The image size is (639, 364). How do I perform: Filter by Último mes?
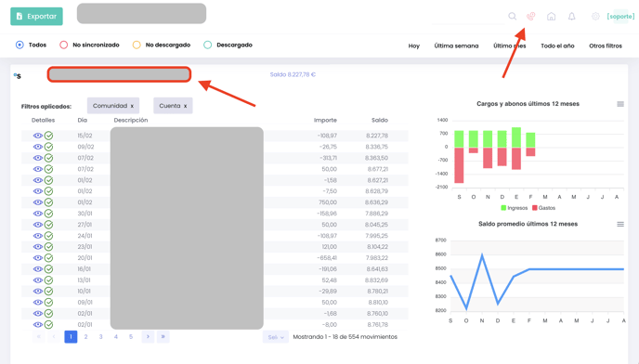click(x=509, y=45)
